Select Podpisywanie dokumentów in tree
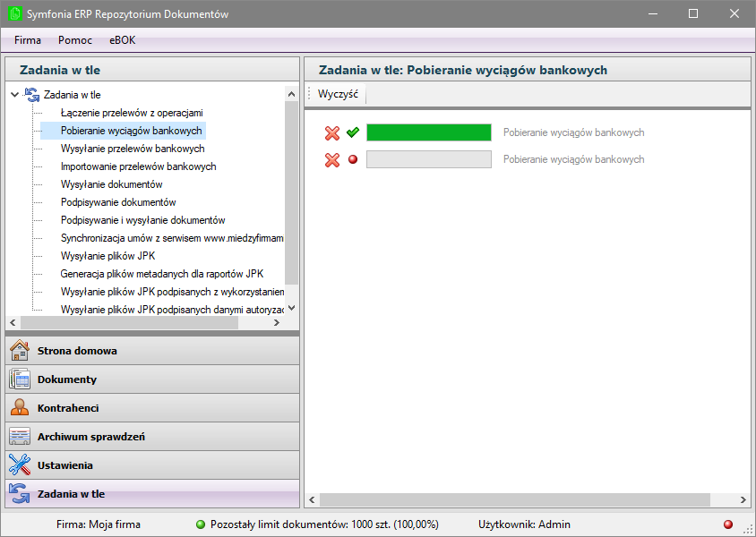 coord(118,202)
